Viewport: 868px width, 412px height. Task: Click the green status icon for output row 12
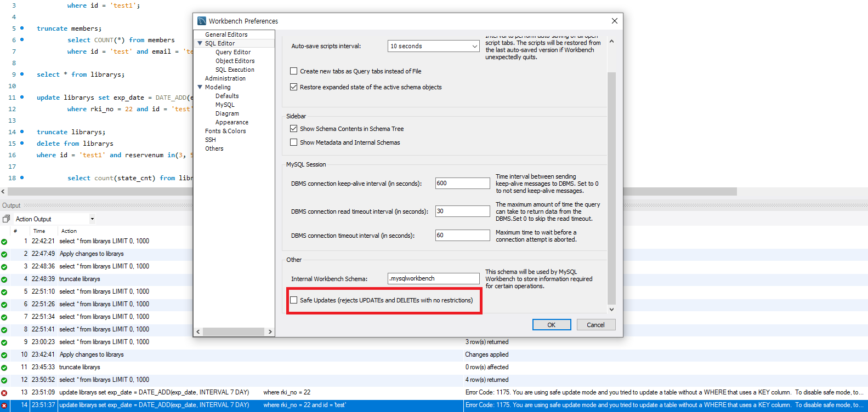(x=4, y=380)
